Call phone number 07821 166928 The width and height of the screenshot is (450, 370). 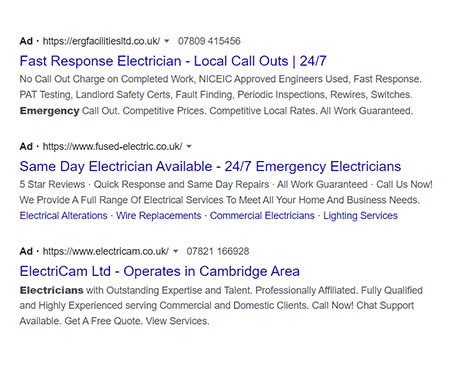tap(218, 251)
